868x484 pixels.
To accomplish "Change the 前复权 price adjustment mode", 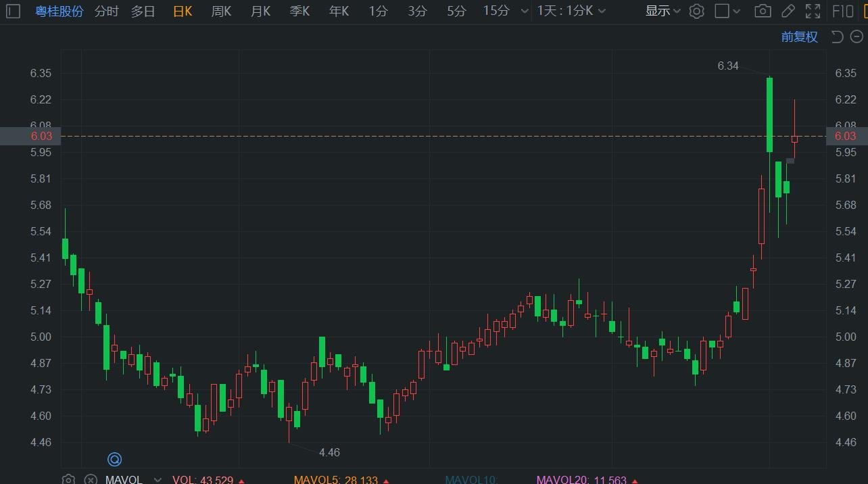I will coord(800,37).
